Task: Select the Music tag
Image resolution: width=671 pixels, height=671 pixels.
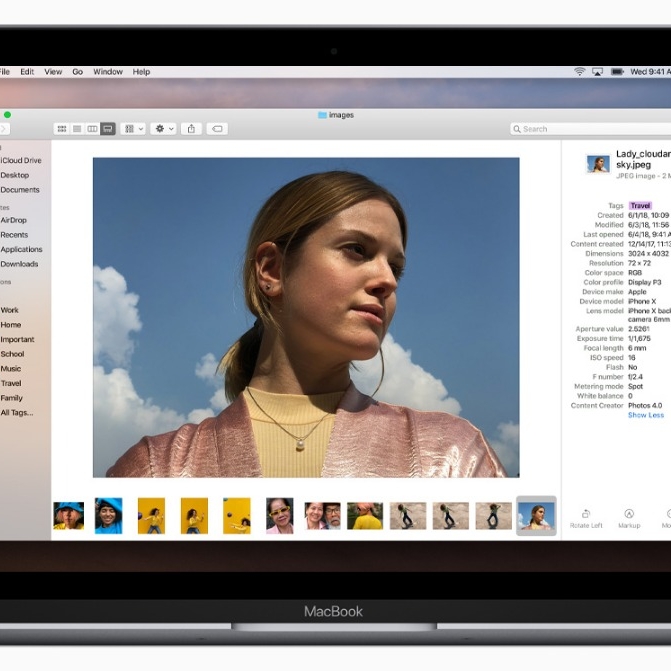Action: click(x=10, y=368)
